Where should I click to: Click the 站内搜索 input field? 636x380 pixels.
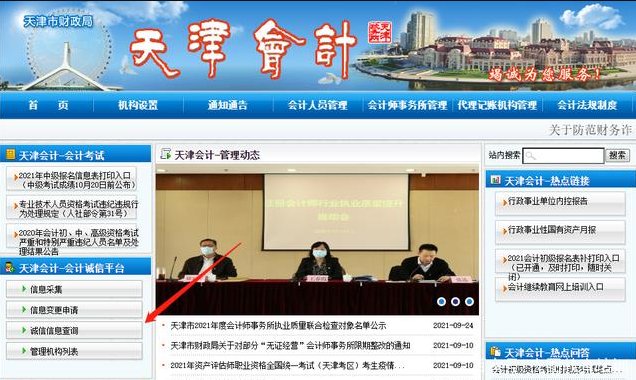563,155
